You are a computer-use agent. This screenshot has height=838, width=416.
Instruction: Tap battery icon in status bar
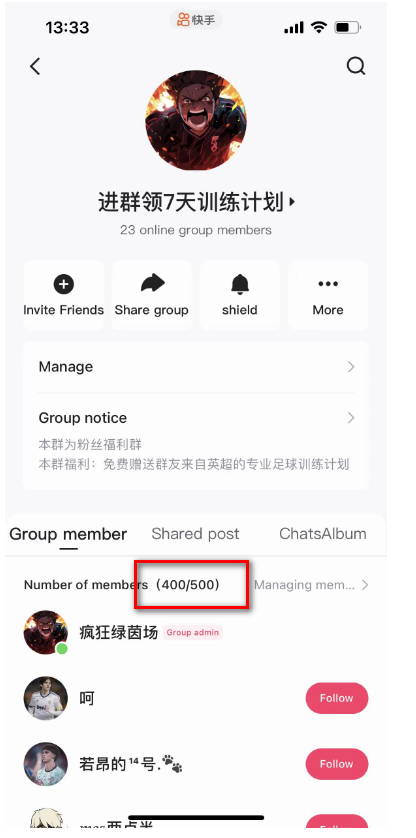348,27
